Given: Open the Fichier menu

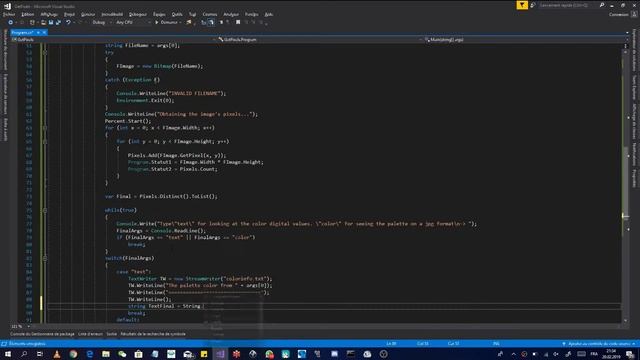Looking at the screenshot, I should click(x=9, y=14).
